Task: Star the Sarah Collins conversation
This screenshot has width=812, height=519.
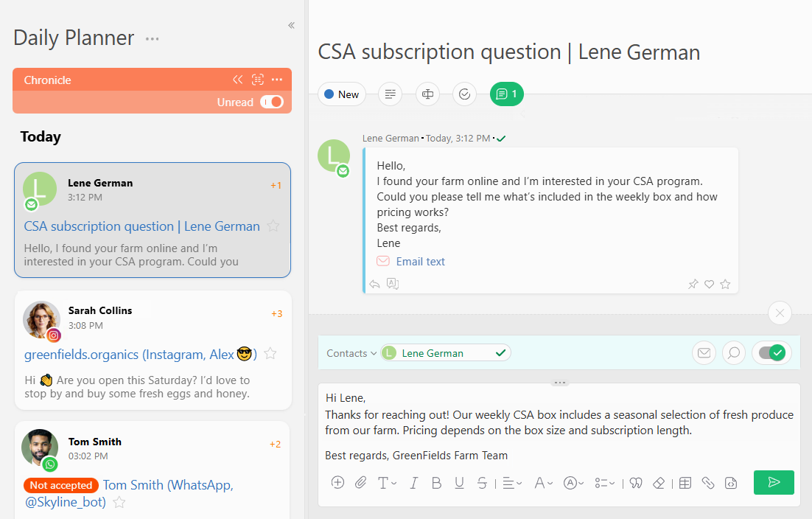Action: tap(270, 354)
